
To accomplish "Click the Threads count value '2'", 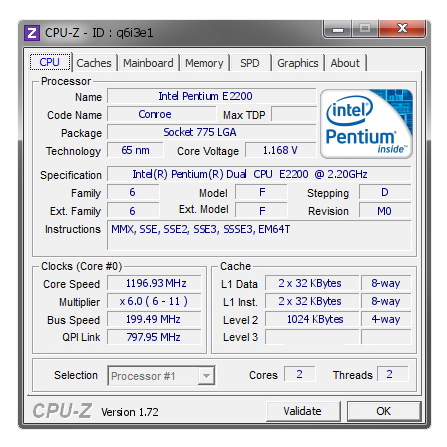I will 392,374.
